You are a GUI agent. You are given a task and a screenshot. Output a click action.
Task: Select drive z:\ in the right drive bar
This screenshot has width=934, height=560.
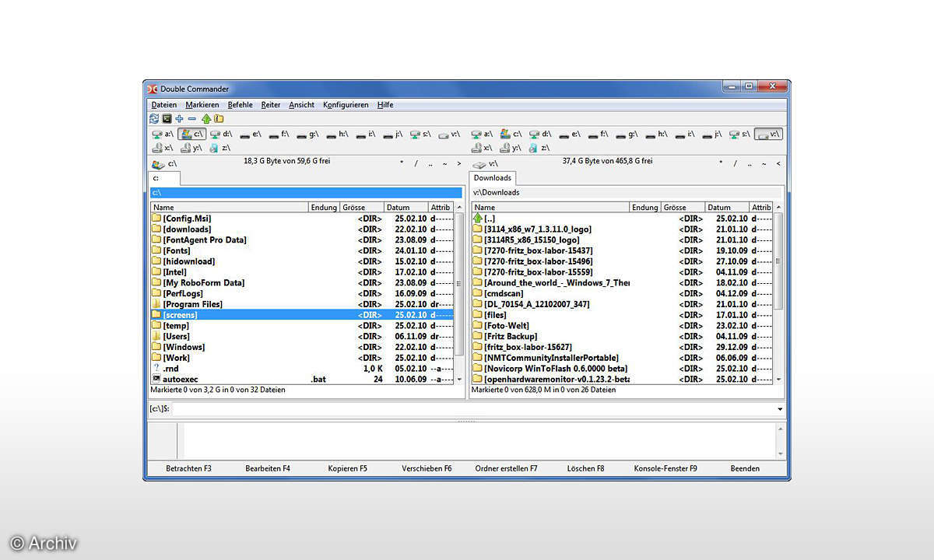pyautogui.click(x=541, y=148)
